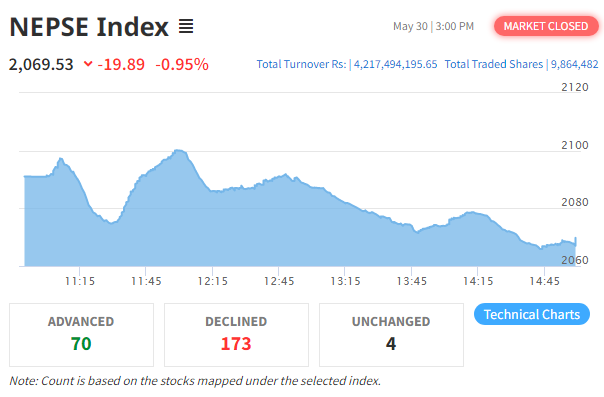The image size is (604, 397).
Task: Click the May 30 3:00 PM timestamp
Action: 433,26
